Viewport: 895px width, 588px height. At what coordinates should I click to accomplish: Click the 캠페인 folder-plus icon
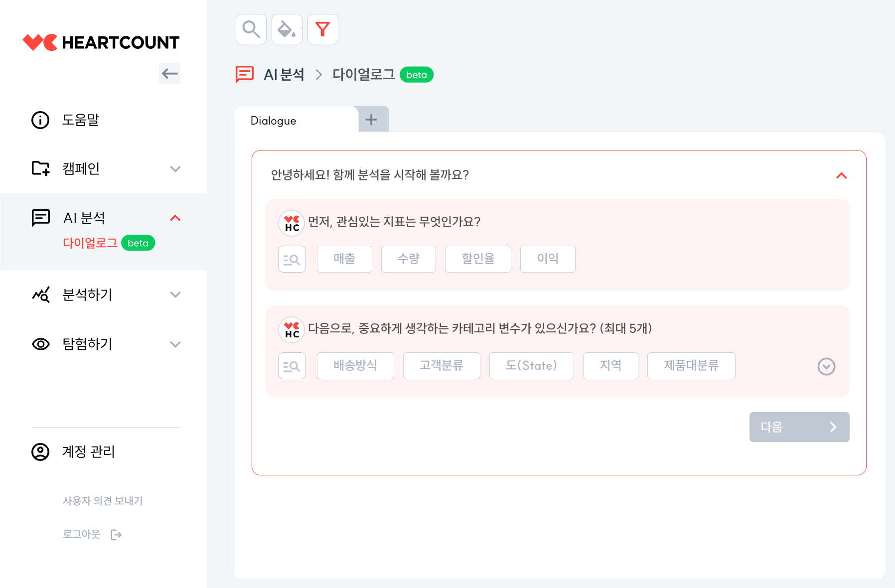(x=40, y=168)
